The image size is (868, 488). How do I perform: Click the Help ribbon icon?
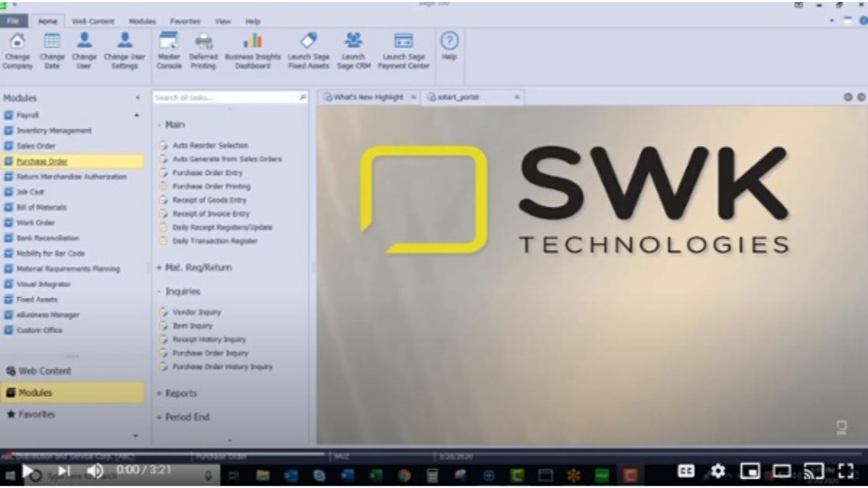click(x=449, y=46)
